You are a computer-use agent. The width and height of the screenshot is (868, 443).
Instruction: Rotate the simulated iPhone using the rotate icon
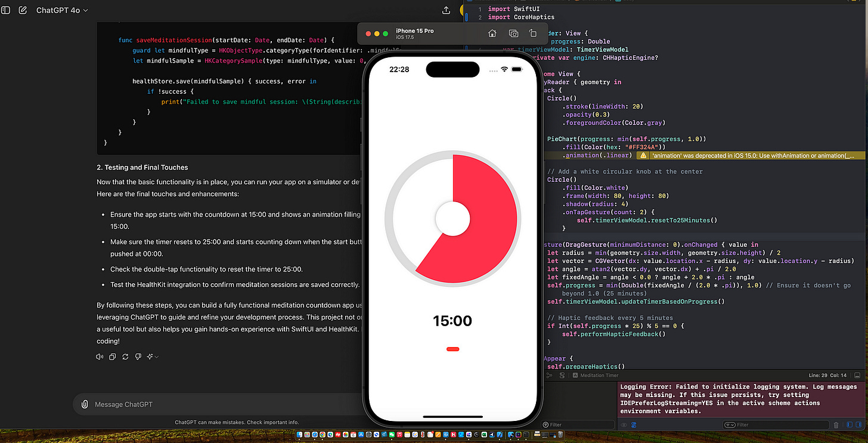534,34
